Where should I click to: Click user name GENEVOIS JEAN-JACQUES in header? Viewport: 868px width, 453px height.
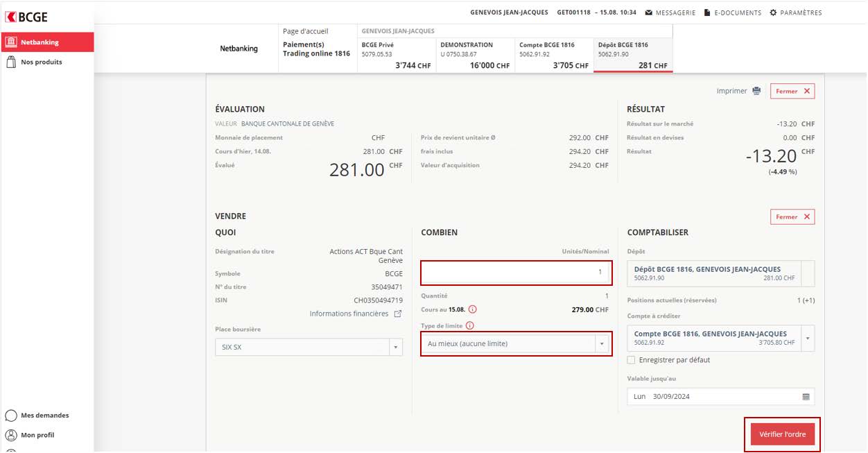(x=509, y=12)
